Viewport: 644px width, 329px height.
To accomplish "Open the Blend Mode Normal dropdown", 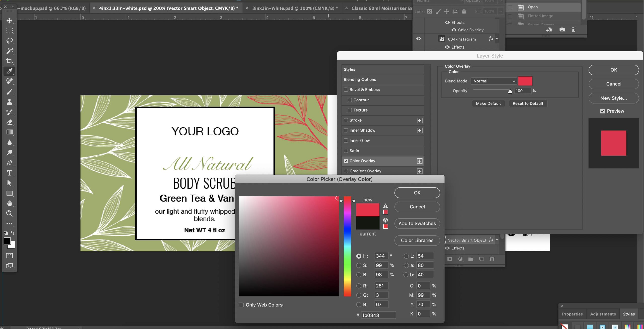I will click(493, 81).
